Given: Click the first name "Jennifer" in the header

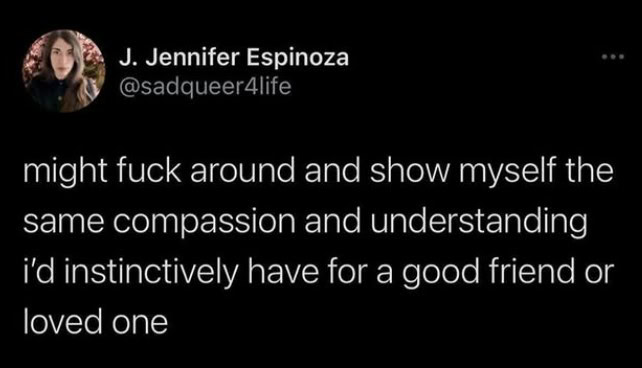Looking at the screenshot, I should coord(192,57).
